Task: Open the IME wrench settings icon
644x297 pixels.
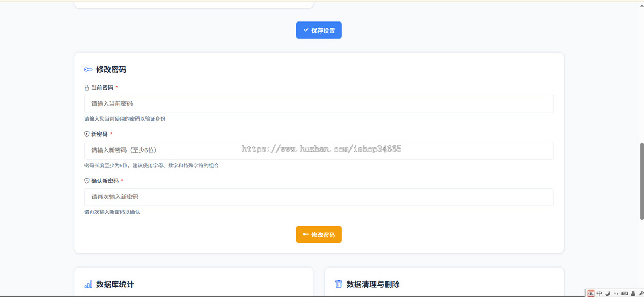Action: pos(641,293)
